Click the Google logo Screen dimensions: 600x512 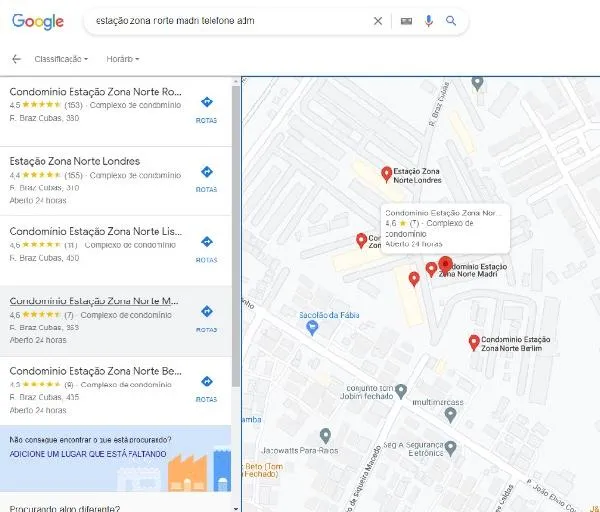[x=38, y=21]
